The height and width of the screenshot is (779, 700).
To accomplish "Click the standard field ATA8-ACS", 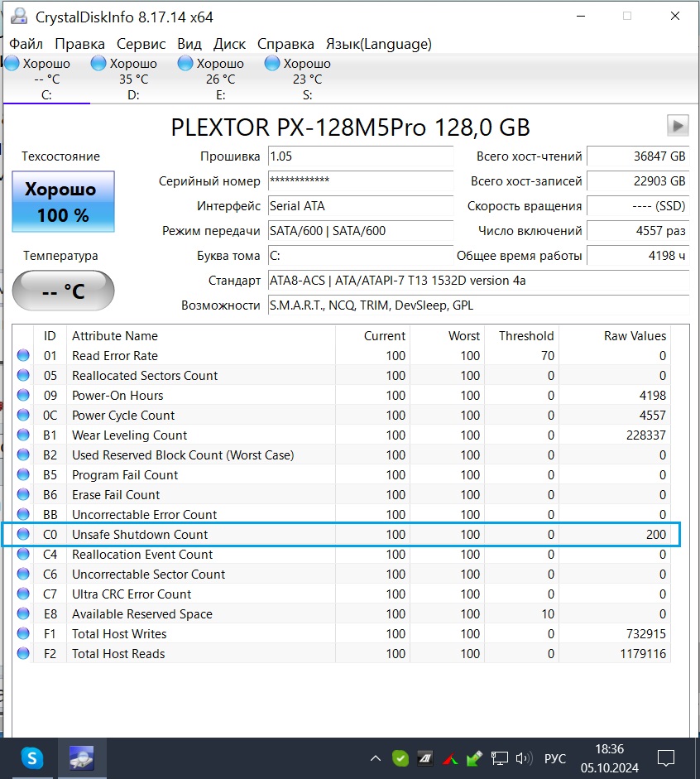I will 478,280.
